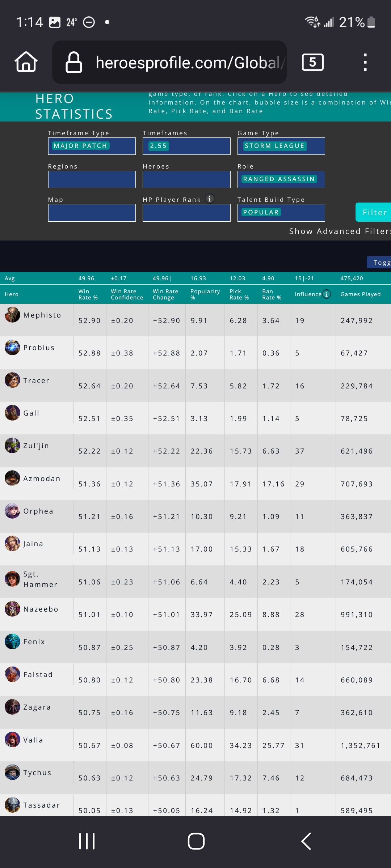Open the browser three-dot menu

365,62
